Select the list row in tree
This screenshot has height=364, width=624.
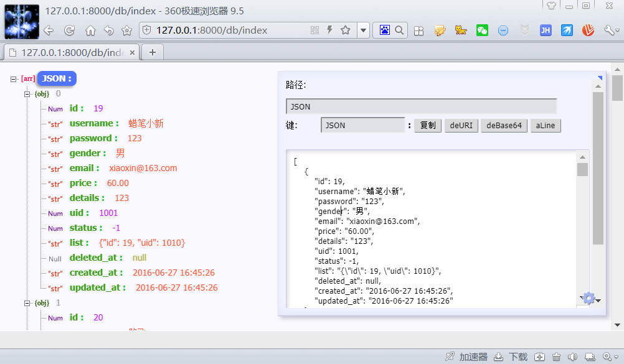116,243
